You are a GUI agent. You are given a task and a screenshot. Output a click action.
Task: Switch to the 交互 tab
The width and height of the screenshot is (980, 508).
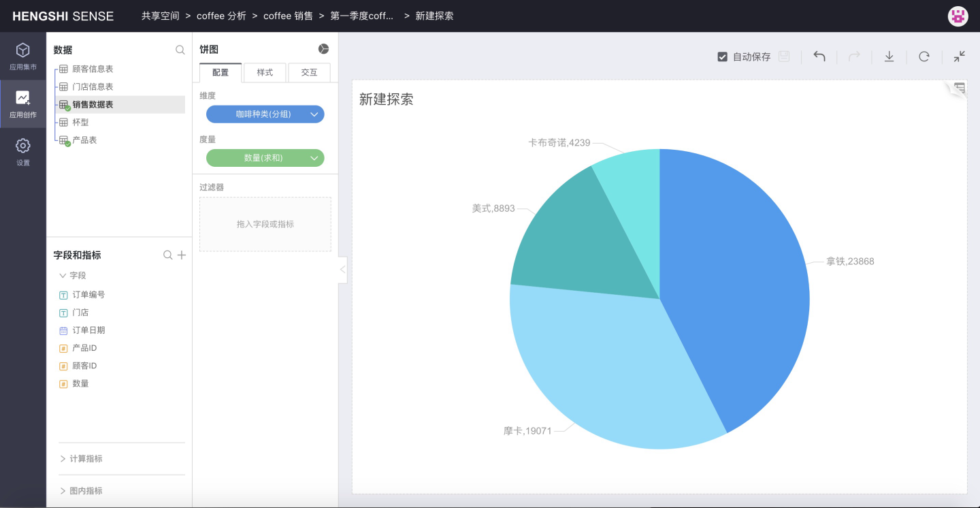[x=309, y=72]
